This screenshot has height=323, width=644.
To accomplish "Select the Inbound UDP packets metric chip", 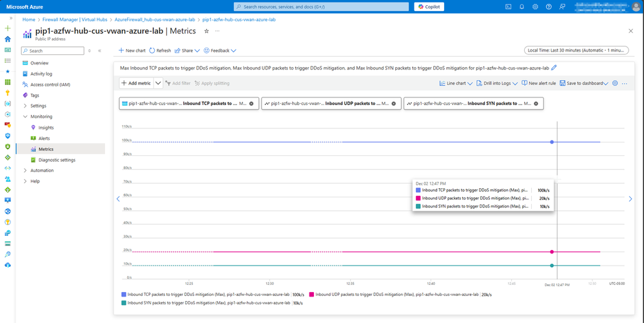I will (x=331, y=104).
